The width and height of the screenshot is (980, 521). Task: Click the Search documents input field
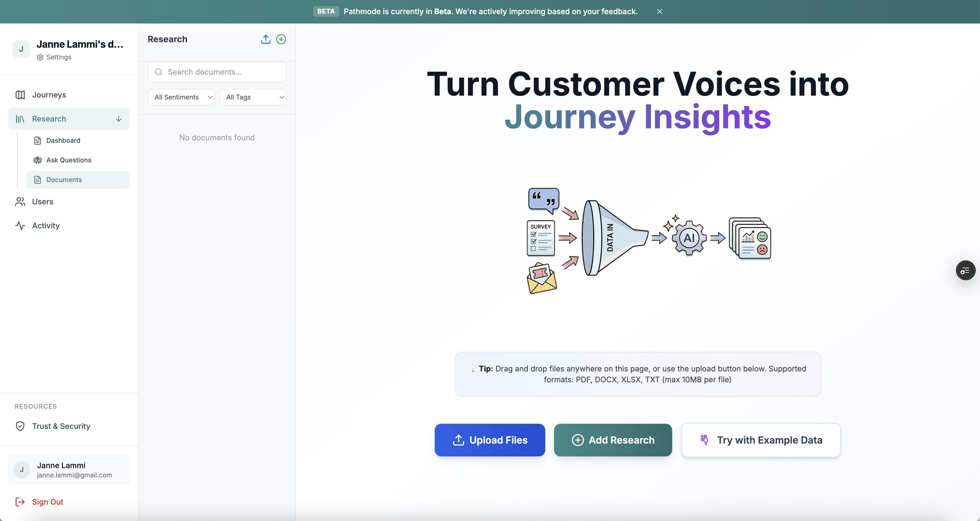pos(217,72)
